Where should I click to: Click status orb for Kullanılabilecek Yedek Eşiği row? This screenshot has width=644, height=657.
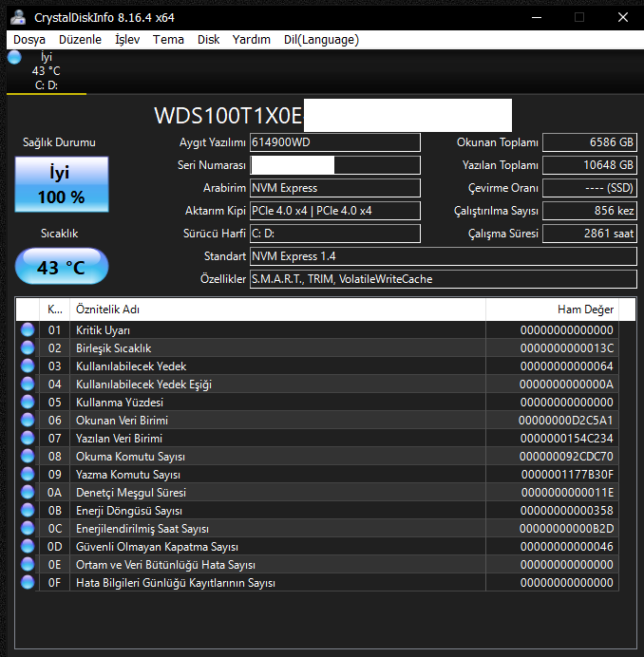click(x=28, y=385)
